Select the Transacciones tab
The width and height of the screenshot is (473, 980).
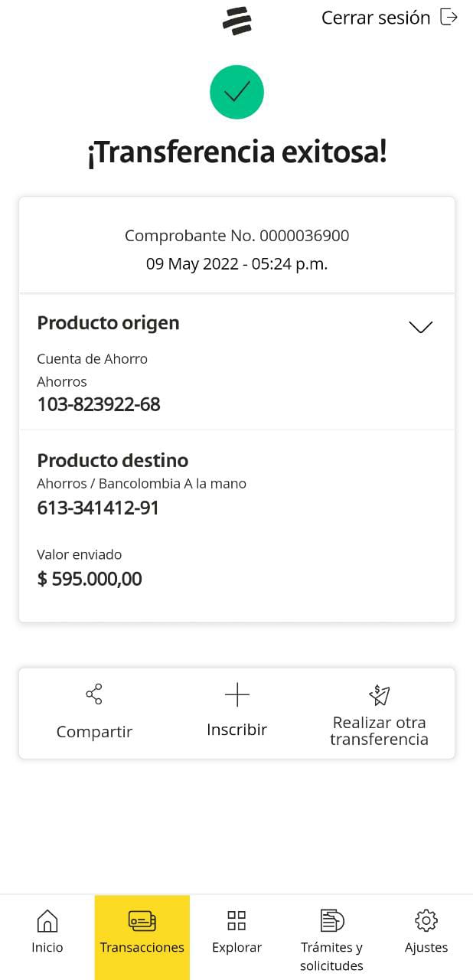coord(142,936)
